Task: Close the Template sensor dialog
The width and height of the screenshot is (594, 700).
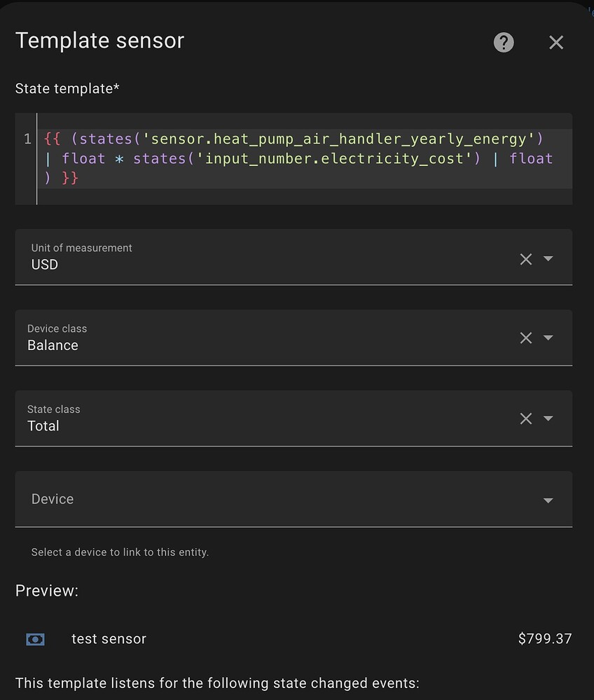Action: click(556, 43)
